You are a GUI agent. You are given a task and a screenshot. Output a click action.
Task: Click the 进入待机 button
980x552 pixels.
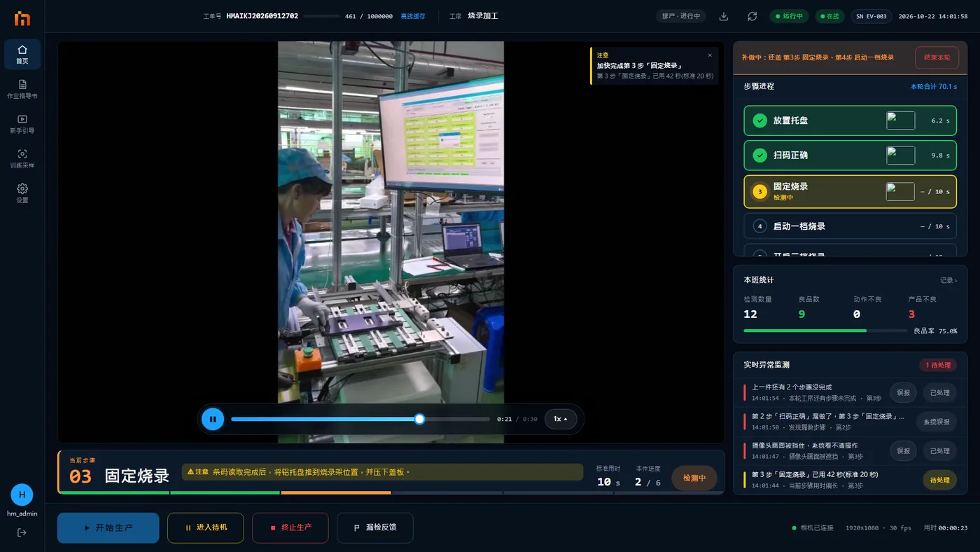206,527
